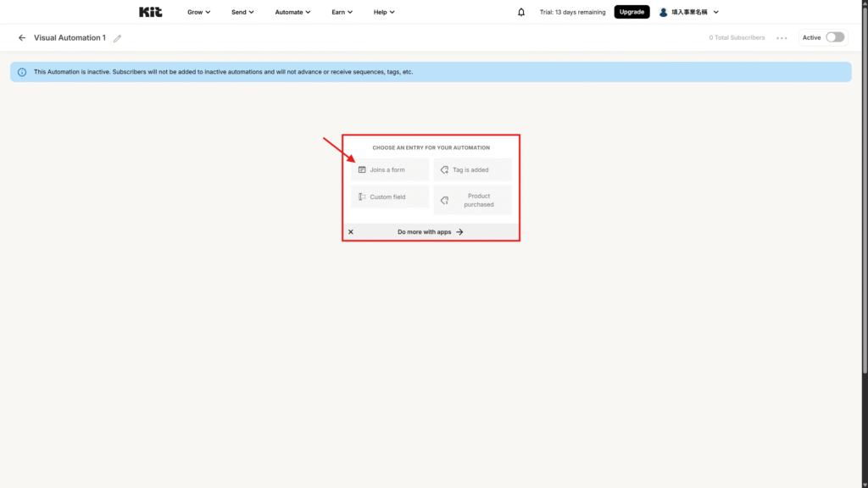Click the Upgrade button
This screenshot has width=868, height=488.
click(x=632, y=12)
